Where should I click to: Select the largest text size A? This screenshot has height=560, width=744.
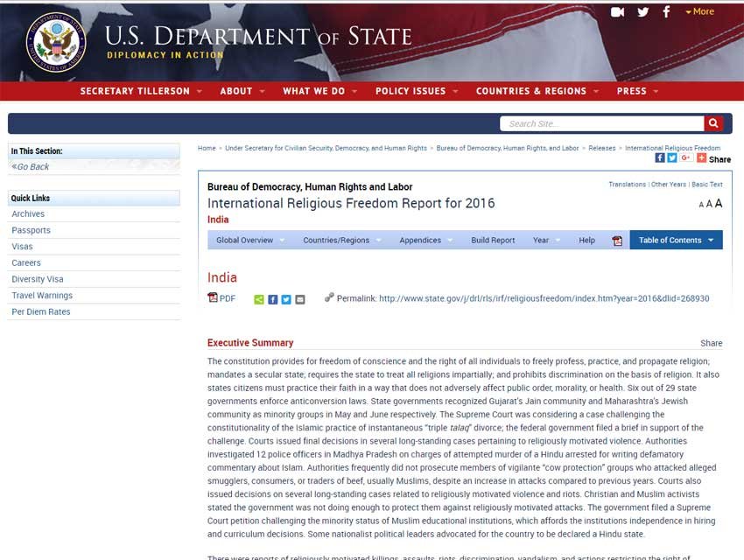(719, 204)
